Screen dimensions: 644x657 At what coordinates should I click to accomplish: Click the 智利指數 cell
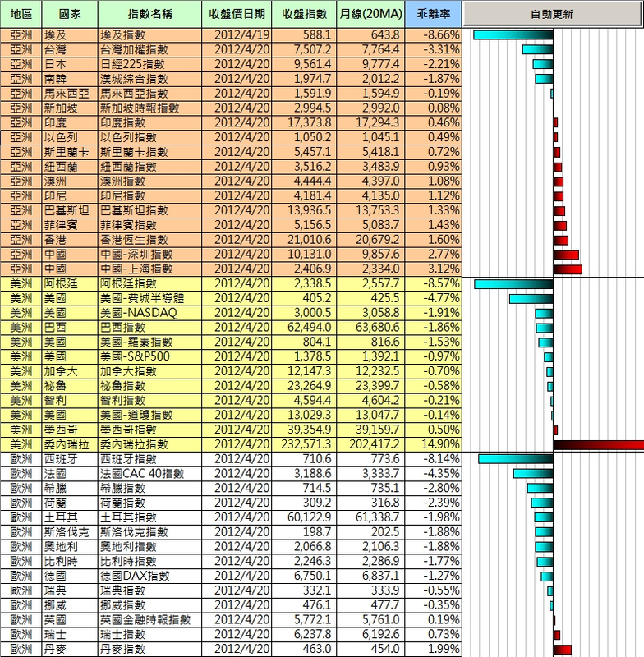[x=149, y=401]
